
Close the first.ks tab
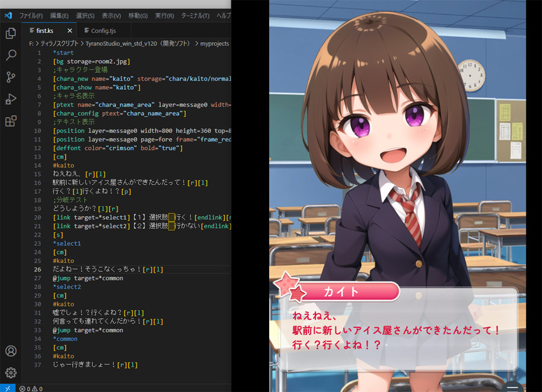point(70,31)
